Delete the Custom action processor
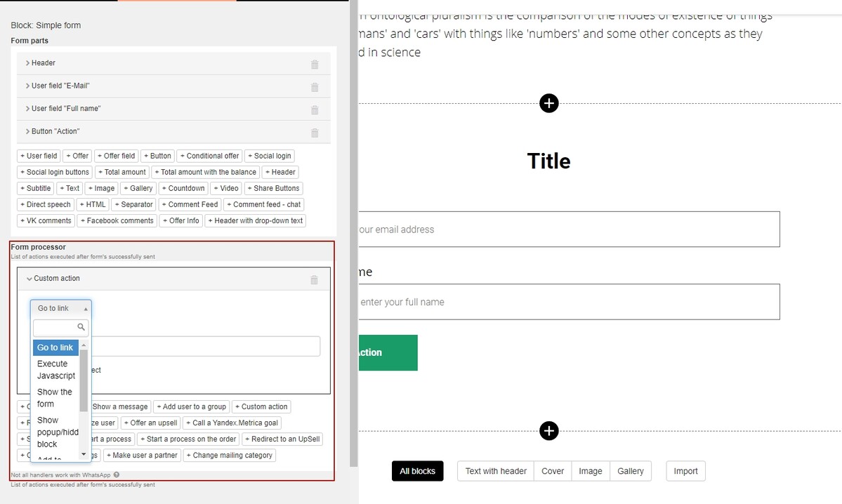 pyautogui.click(x=314, y=279)
